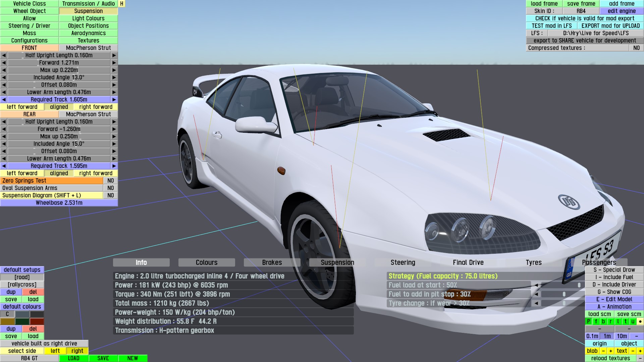Open the Aerodynamics menu
This screenshot has height=362, width=644.
[x=88, y=33]
